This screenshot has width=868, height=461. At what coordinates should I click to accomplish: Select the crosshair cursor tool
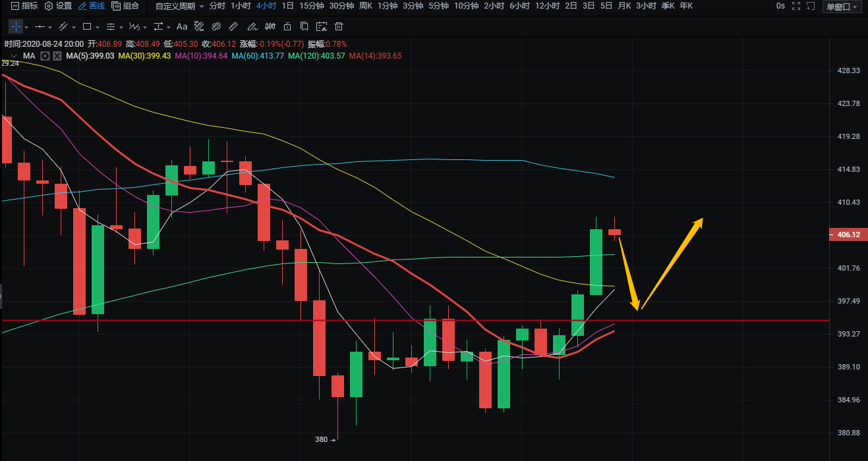coord(15,27)
